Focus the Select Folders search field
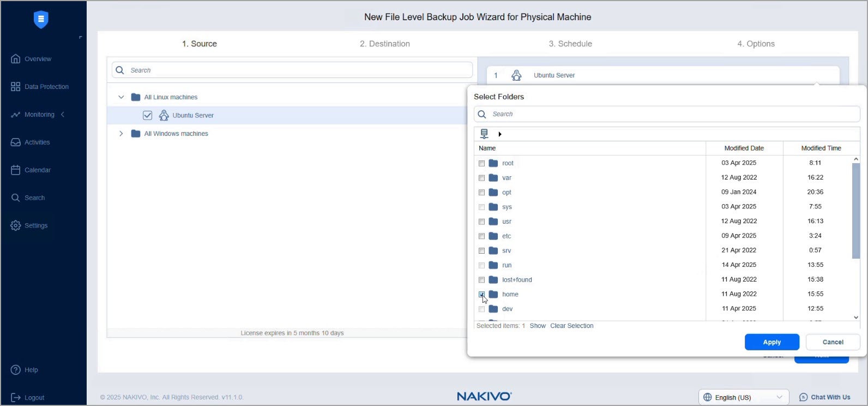868x406 pixels. (667, 114)
